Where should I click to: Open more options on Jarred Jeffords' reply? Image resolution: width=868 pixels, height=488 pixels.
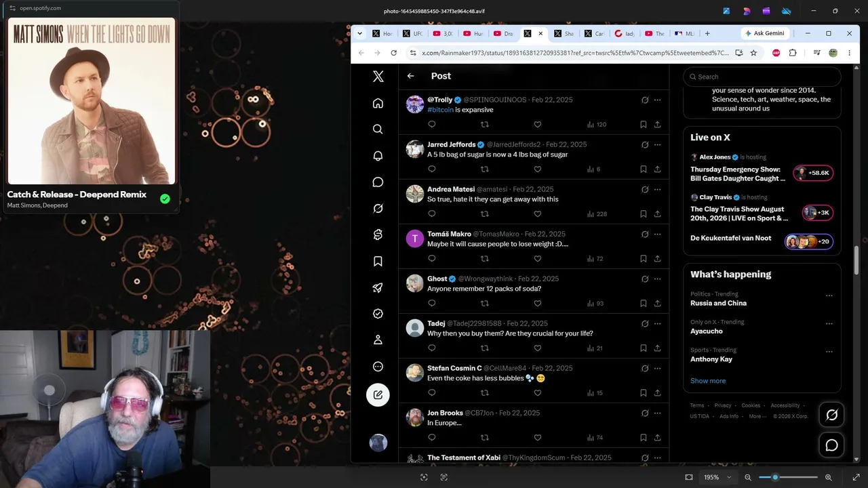point(657,145)
